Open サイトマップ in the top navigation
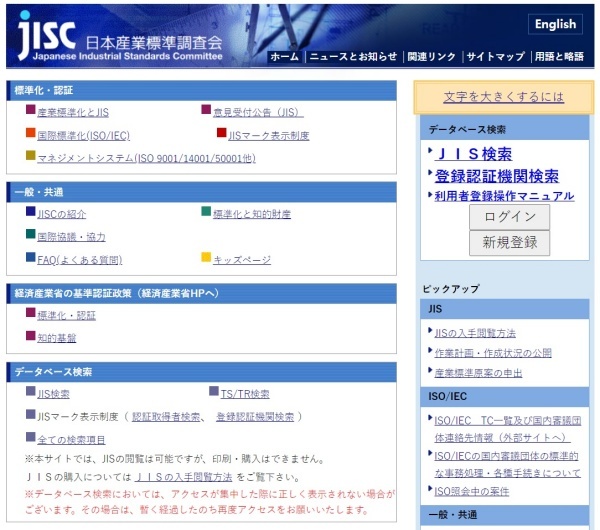Viewport: 600px width, 530px height. 495,57
